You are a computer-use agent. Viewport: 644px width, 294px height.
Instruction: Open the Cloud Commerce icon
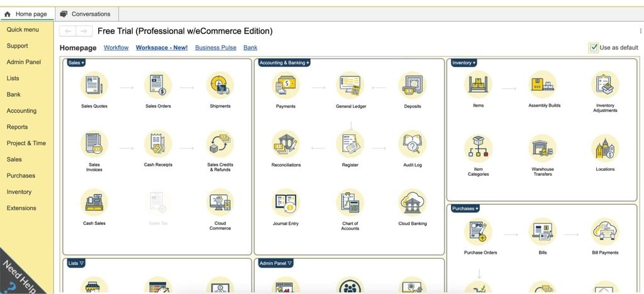[x=220, y=202]
